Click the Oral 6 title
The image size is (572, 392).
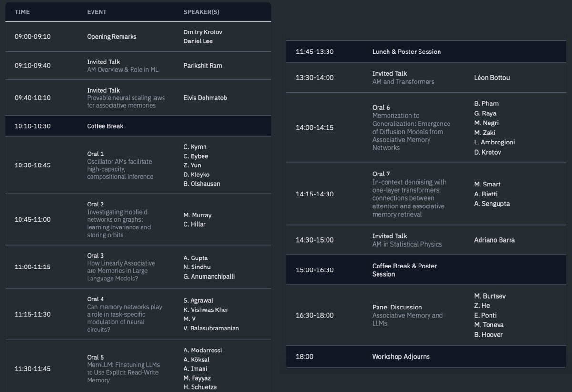click(381, 107)
